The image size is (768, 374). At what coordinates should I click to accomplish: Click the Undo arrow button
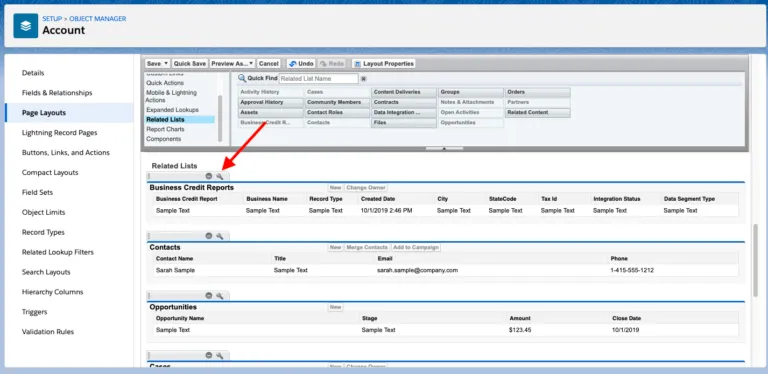[x=301, y=64]
